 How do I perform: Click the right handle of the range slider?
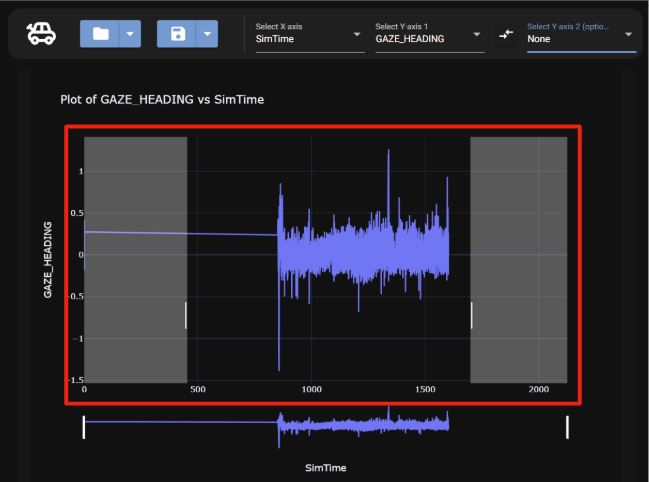[567, 427]
